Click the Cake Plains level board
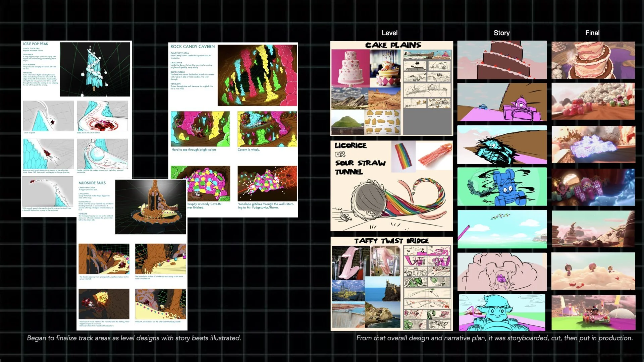This screenshot has width=644, height=362. (x=391, y=88)
